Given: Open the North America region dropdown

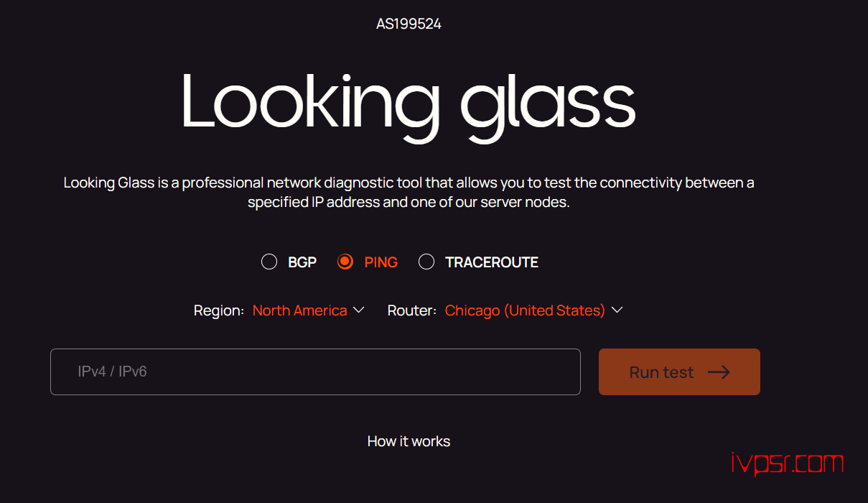Looking at the screenshot, I should click(309, 310).
